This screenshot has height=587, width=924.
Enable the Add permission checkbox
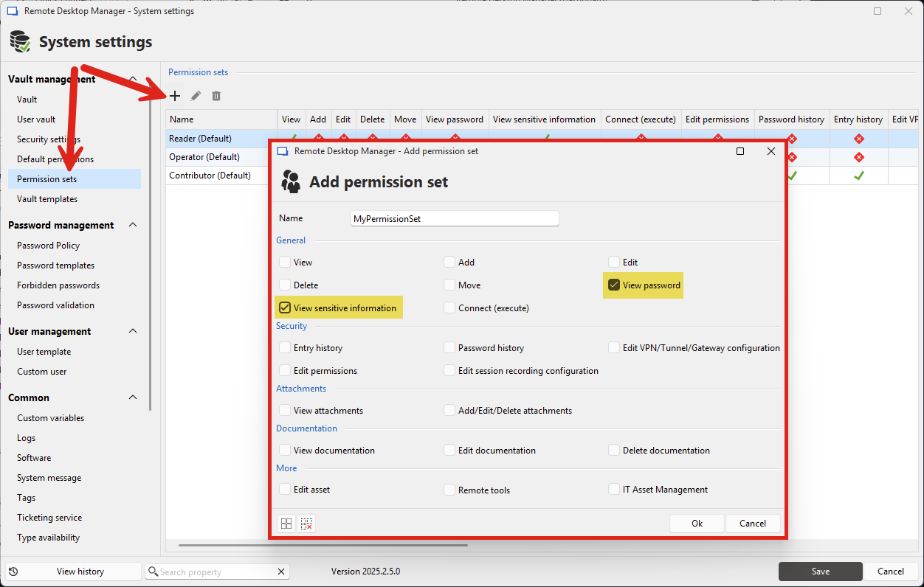click(449, 263)
